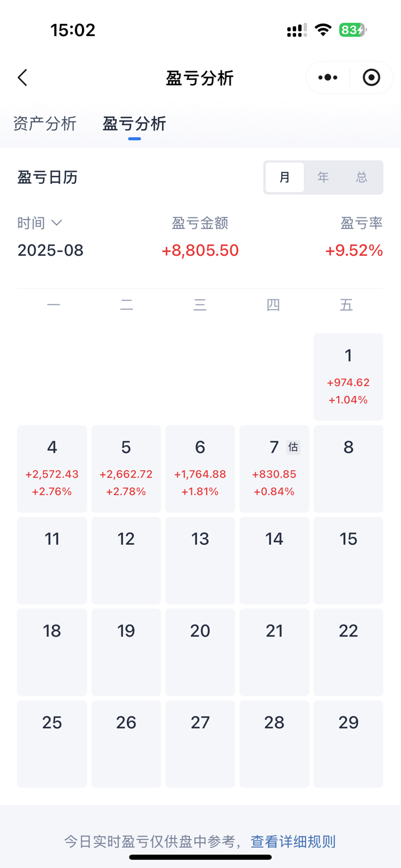Tap day 6 cell showing +1,764.88
This screenshot has height=868, width=401.
tap(200, 469)
